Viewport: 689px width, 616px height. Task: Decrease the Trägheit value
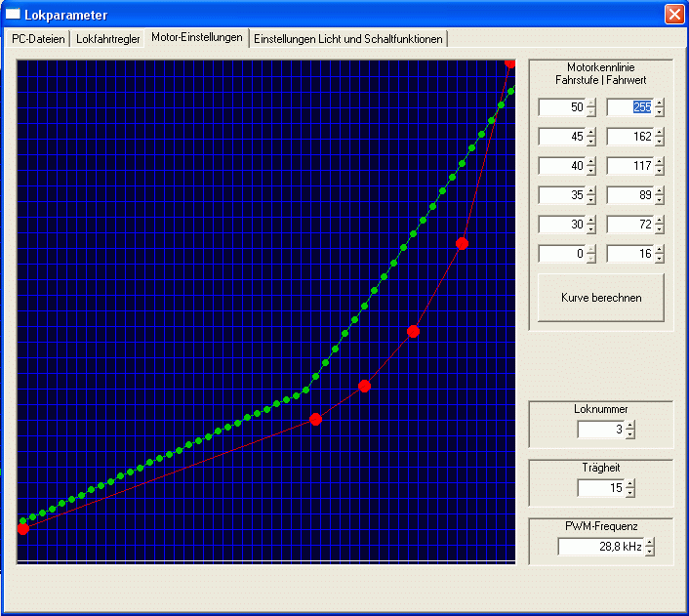click(630, 493)
